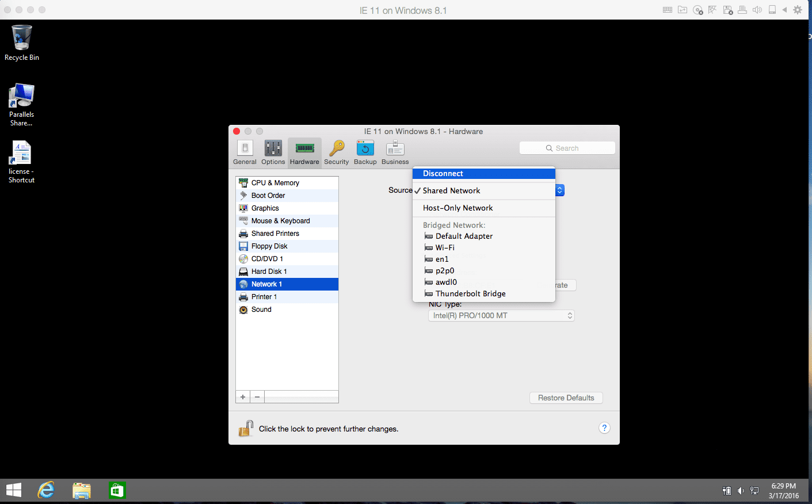This screenshot has height=504, width=812.
Task: Select Boot Order in hardware list
Action: point(287,196)
